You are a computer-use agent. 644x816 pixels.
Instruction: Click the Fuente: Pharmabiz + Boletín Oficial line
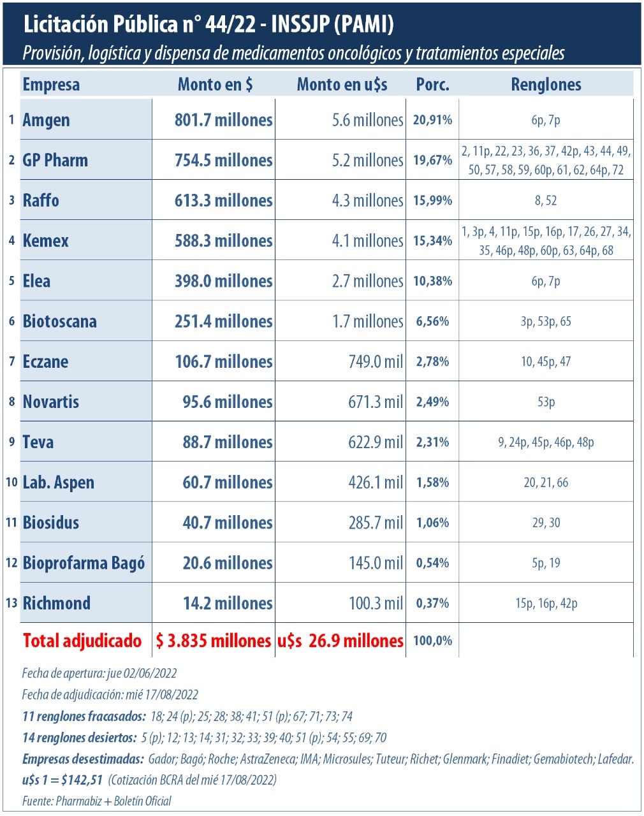point(96,801)
